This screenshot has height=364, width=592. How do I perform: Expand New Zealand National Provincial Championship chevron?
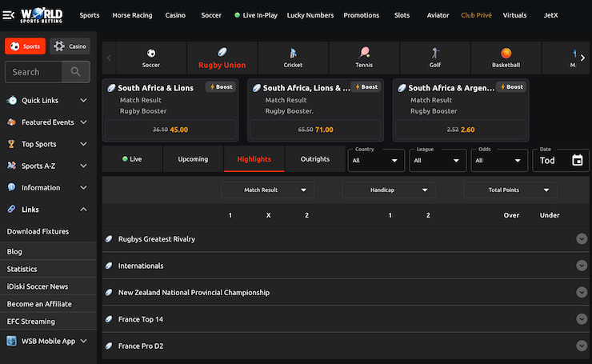[582, 292]
